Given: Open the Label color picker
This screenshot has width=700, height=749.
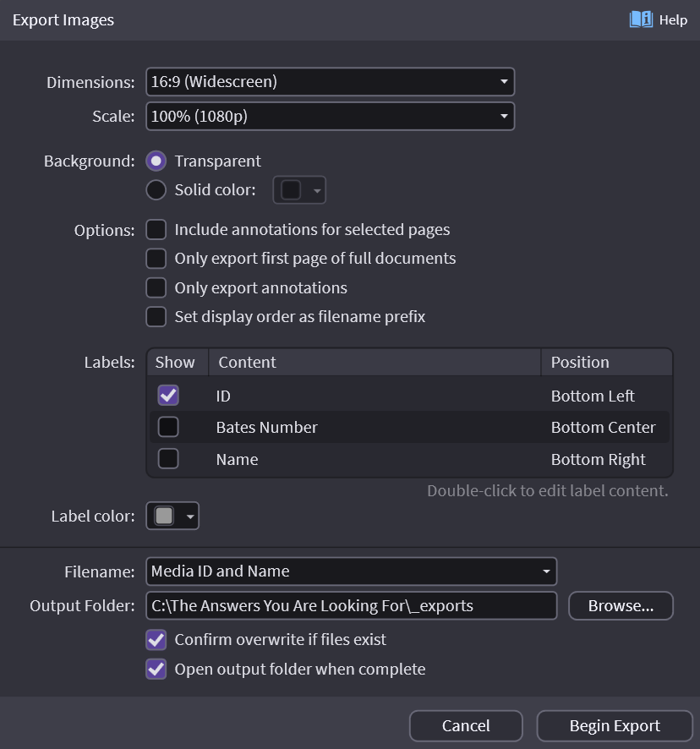Looking at the screenshot, I should (172, 516).
